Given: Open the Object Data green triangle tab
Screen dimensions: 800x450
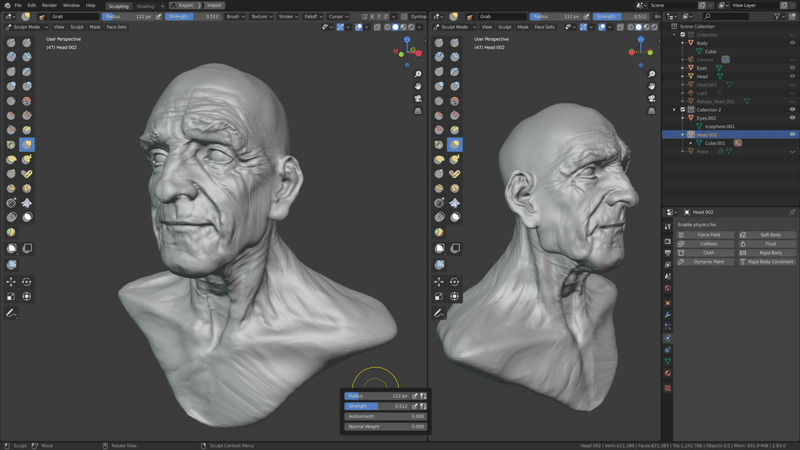Looking at the screenshot, I should pyautogui.click(x=667, y=361).
